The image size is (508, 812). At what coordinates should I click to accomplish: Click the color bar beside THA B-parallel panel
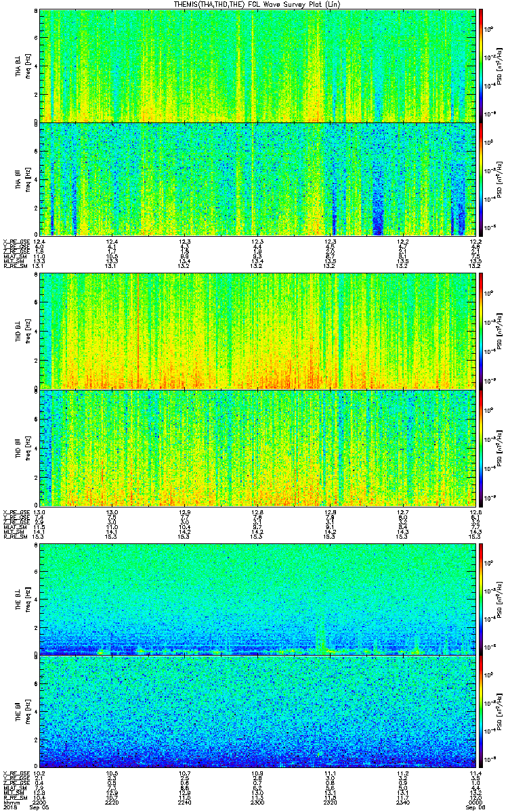coord(481,179)
